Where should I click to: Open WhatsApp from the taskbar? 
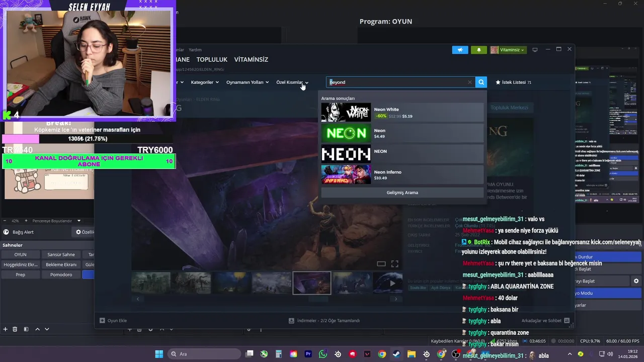323,354
